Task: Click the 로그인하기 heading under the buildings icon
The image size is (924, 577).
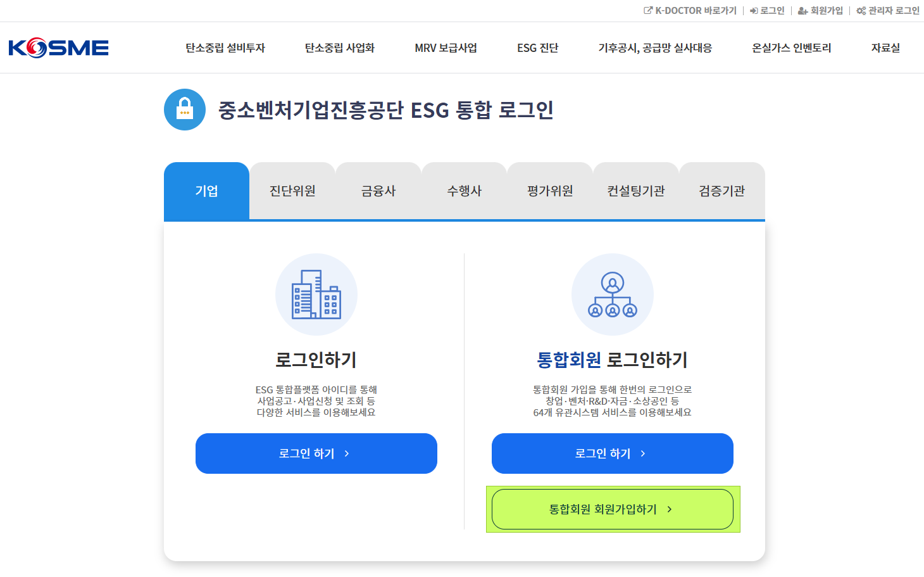Action: [316, 360]
